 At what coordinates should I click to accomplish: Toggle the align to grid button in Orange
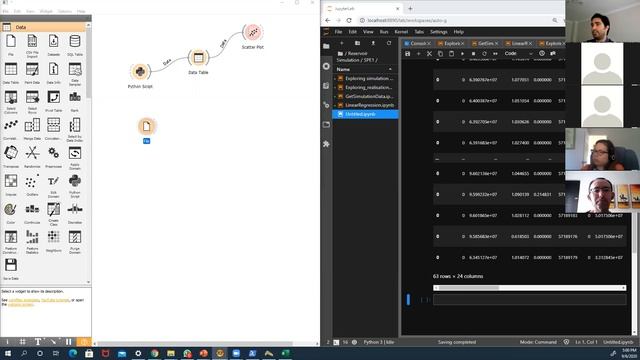point(22,342)
